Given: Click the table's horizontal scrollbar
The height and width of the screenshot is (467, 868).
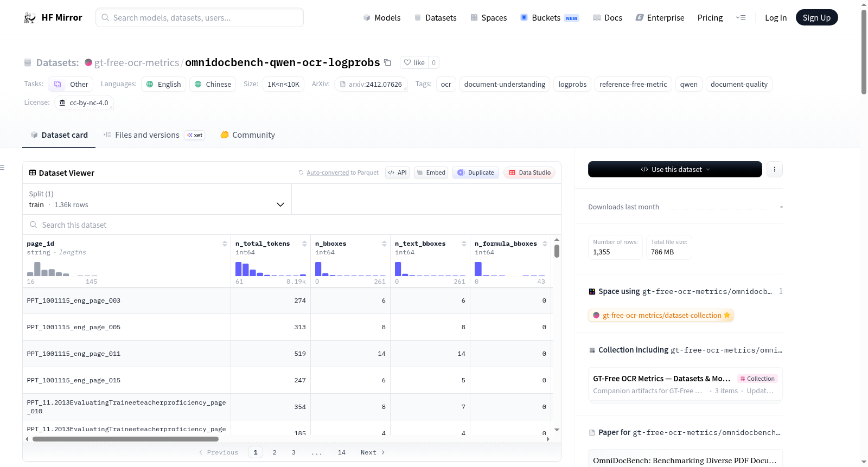Looking at the screenshot, I should click(125, 439).
